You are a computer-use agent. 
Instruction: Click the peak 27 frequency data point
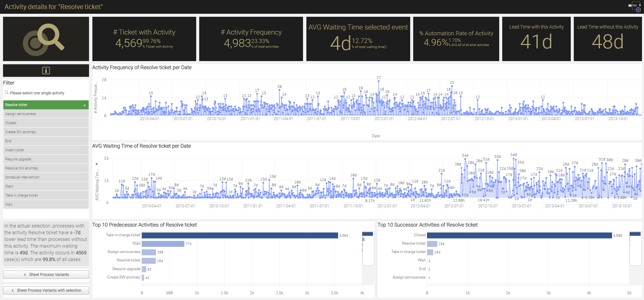point(379,80)
